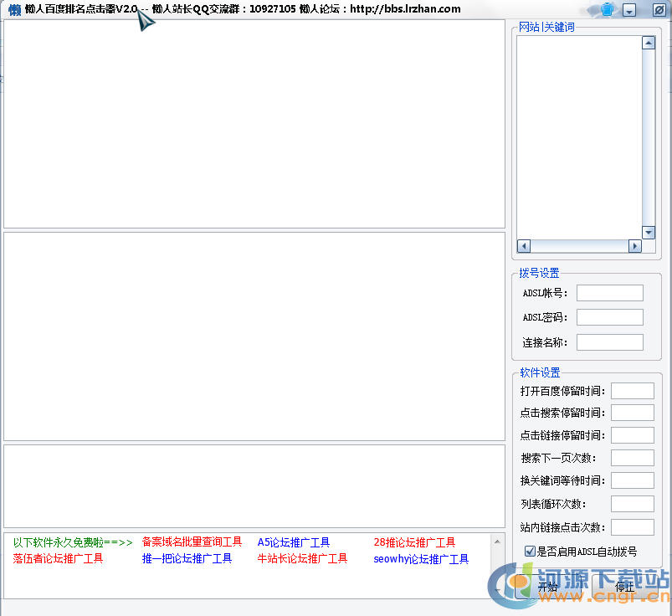
Task: Open the A5论坛推广工具 link
Action: [x=293, y=542]
